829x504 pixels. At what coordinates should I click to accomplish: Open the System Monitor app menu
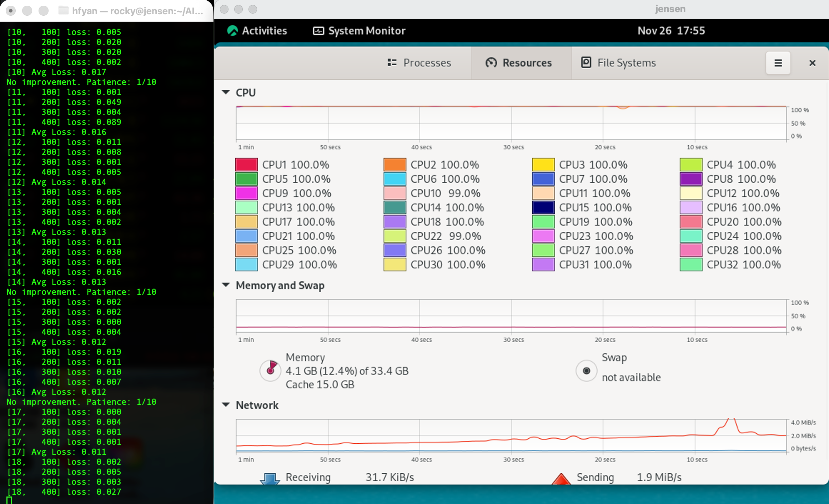(359, 31)
